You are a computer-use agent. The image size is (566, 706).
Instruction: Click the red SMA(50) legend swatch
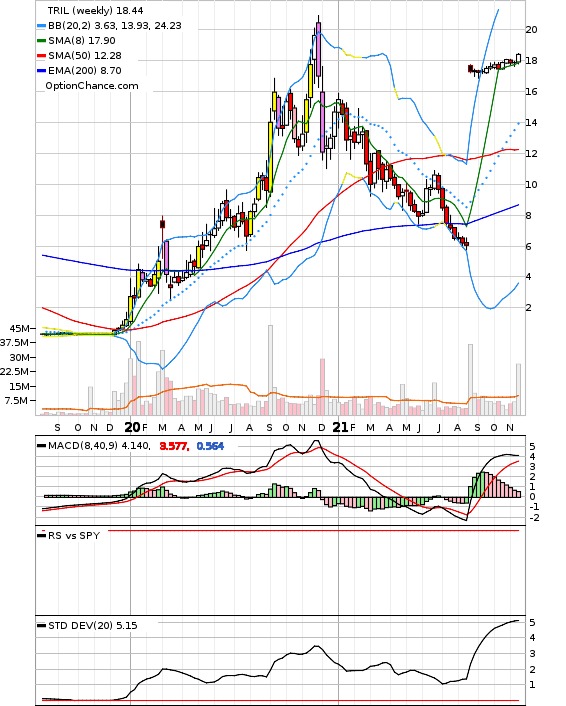tap(41, 56)
